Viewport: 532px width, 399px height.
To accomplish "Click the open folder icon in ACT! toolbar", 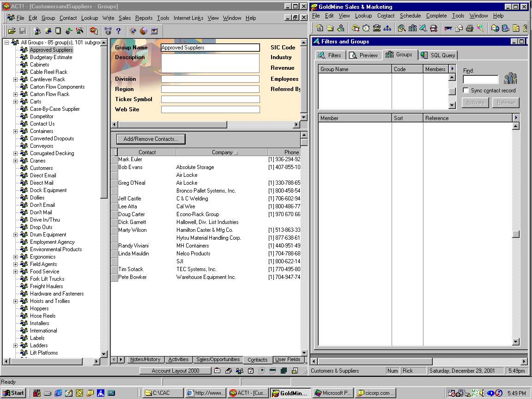I will [12, 31].
